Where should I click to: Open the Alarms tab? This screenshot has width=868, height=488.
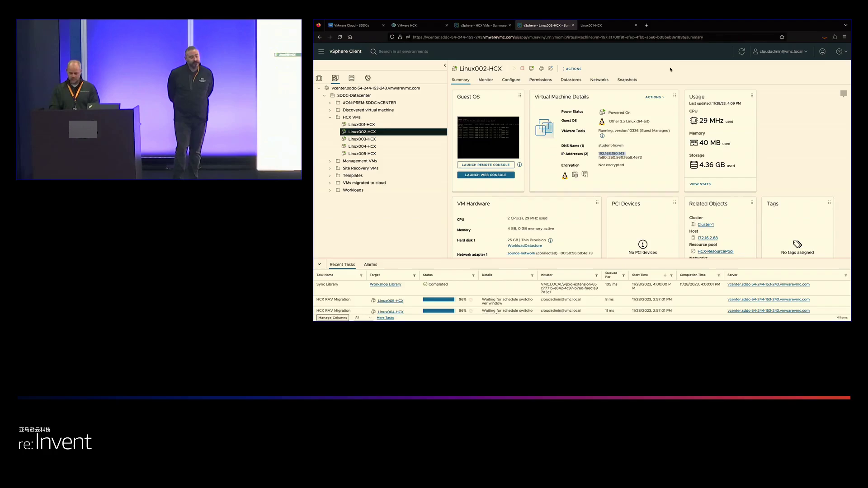[x=370, y=265]
